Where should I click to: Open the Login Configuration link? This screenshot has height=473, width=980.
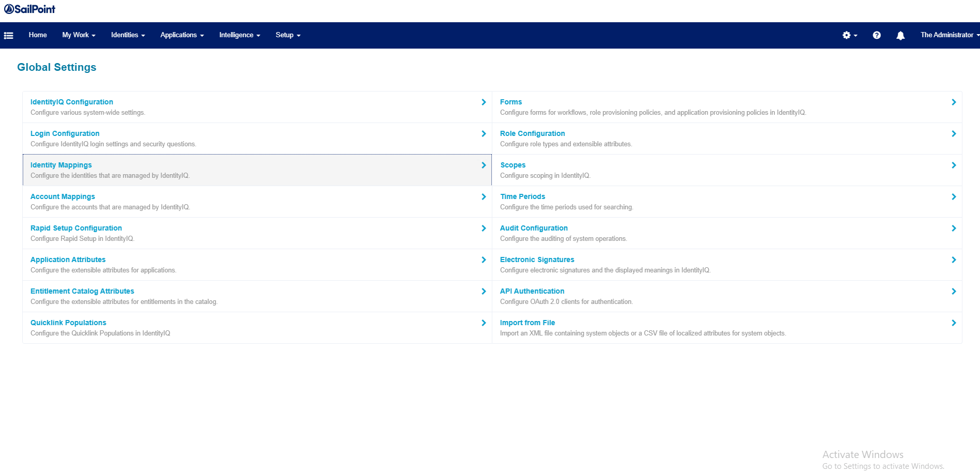(x=65, y=134)
